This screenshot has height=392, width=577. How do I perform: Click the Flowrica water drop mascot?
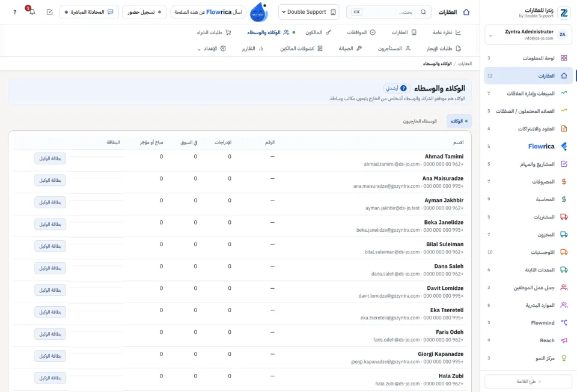(258, 12)
